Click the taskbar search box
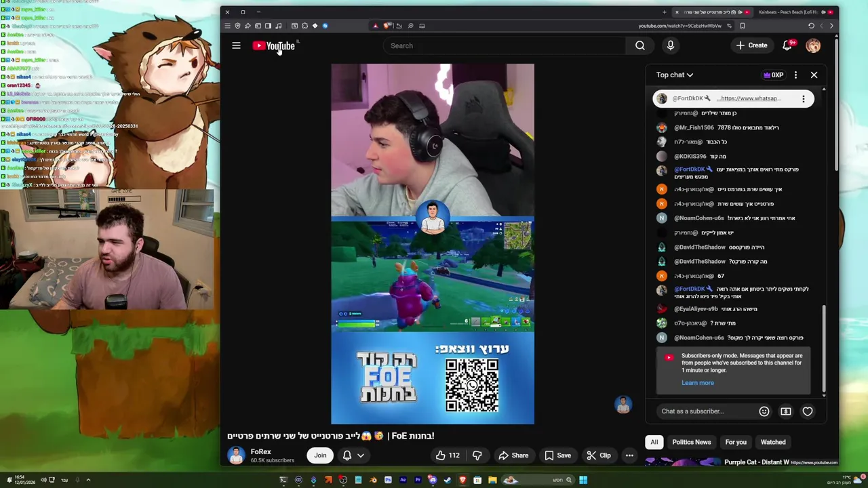The image size is (868, 488). [x=538, y=480]
